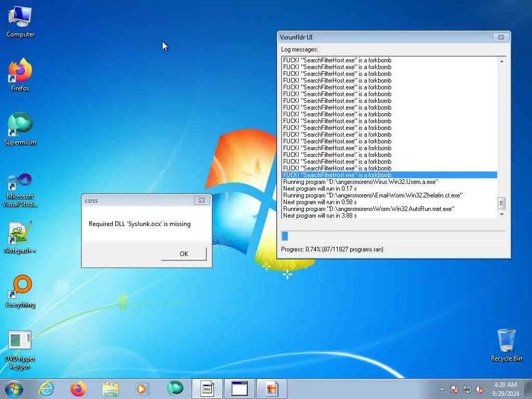This screenshot has height=399, width=532.
Task: Close the csrss error dialog
Action: click(202, 200)
